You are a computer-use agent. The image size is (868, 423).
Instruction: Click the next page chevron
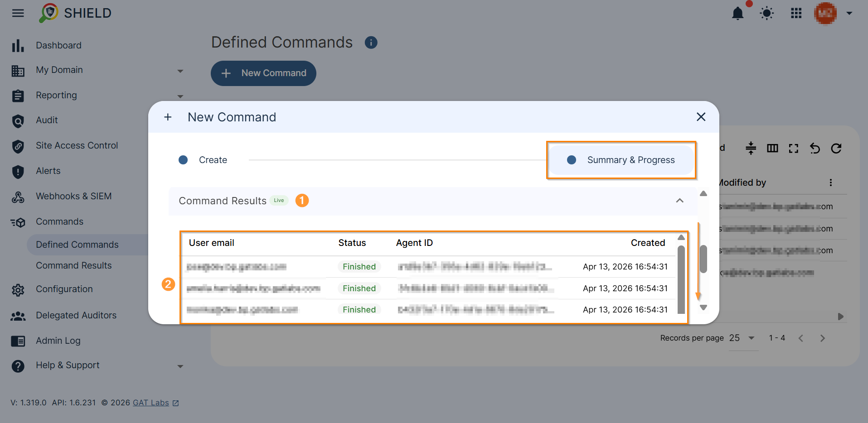(x=823, y=338)
